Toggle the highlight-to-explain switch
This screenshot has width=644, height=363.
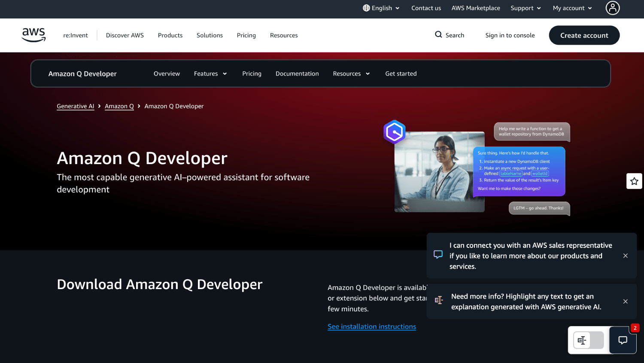(x=589, y=340)
